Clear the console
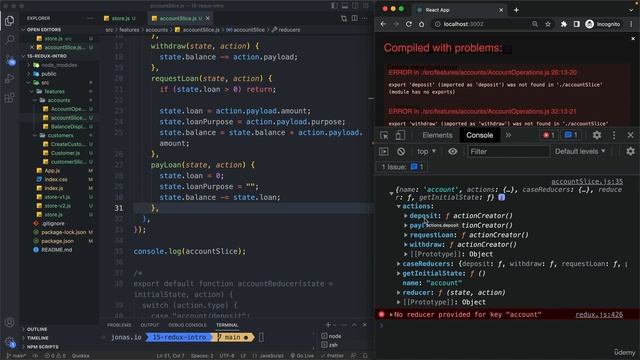This screenshot has height=360, width=640. 401,151
